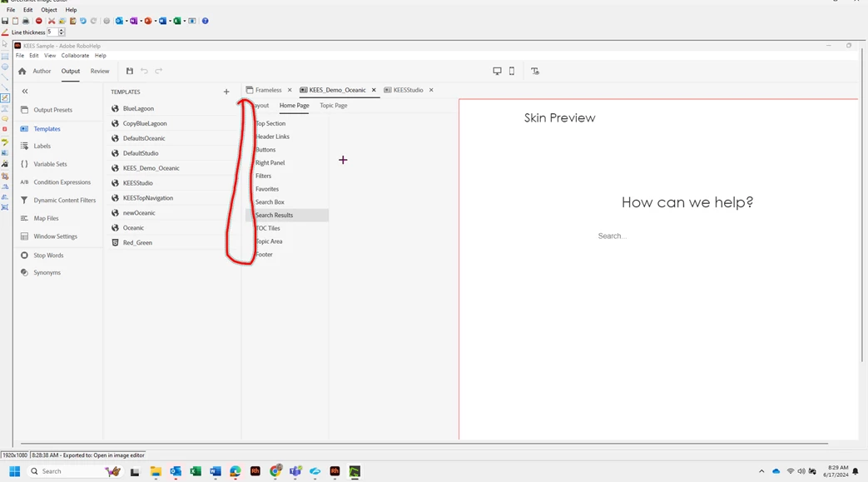Select the ellipse drawing tool
Screen dimensions: 868x482
pyautogui.click(x=5, y=67)
